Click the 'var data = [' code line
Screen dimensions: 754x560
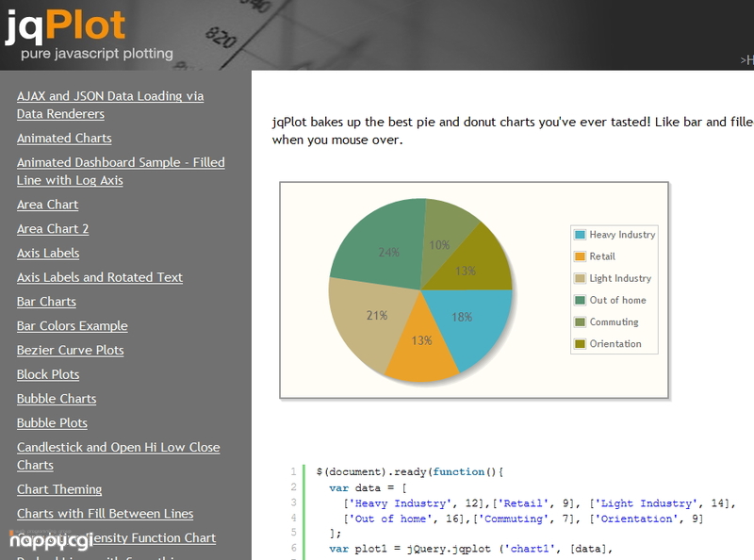click(368, 487)
